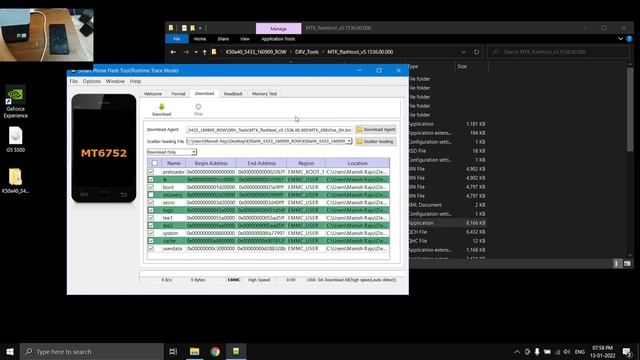
Task: Uncheck the secro partition checkbox
Action: point(151,202)
